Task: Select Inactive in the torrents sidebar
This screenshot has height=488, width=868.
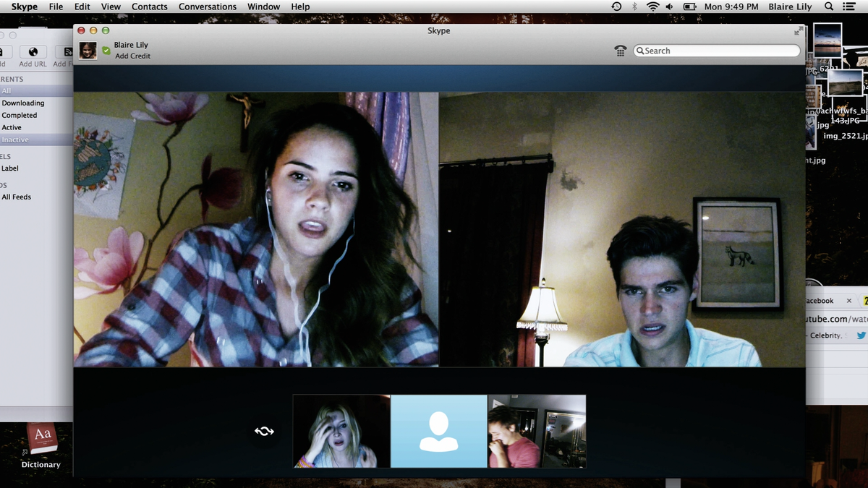Action: point(36,140)
